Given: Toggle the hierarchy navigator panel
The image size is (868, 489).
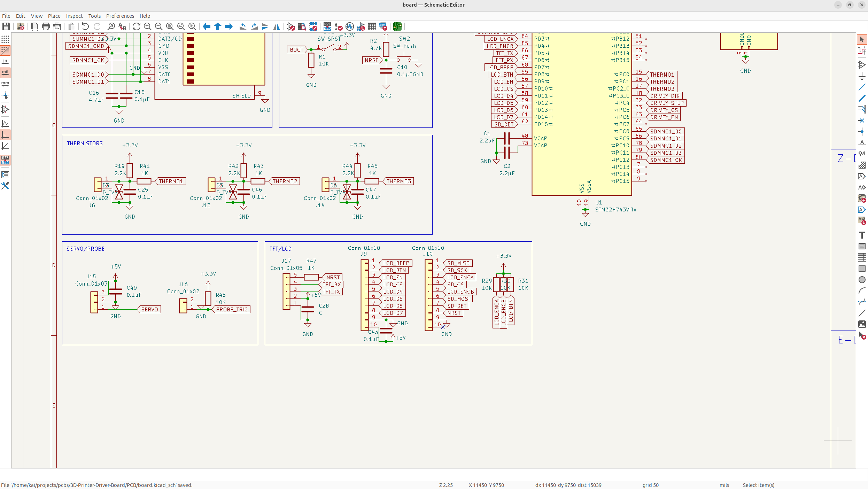Looking at the screenshot, I should tap(5, 174).
